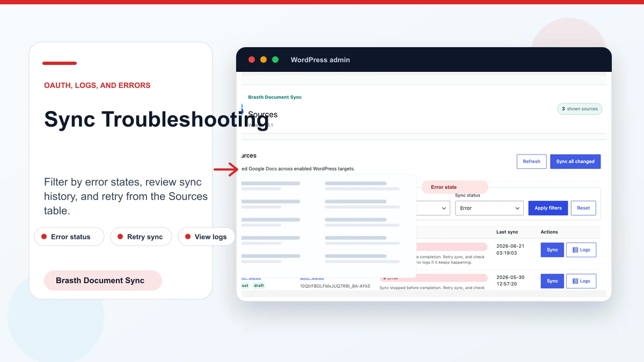The width and height of the screenshot is (644, 362).
Task: Open Logs for the 2026-06-21 row
Action: [x=581, y=250]
